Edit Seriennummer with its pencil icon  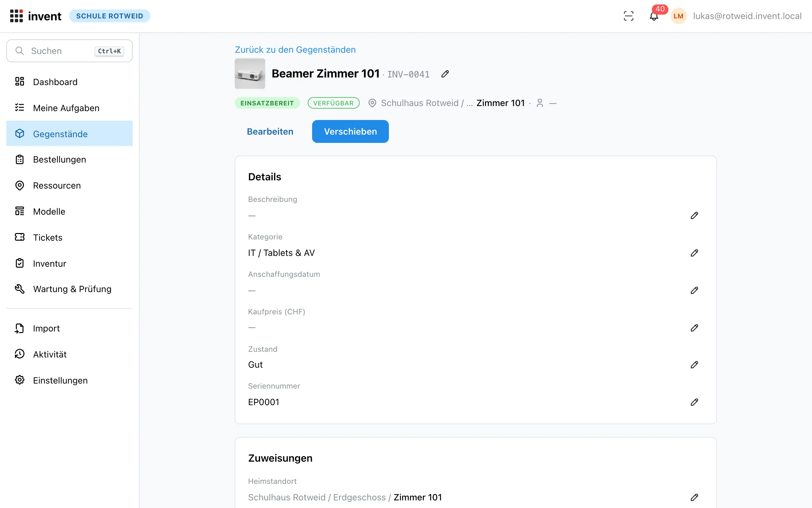point(694,402)
